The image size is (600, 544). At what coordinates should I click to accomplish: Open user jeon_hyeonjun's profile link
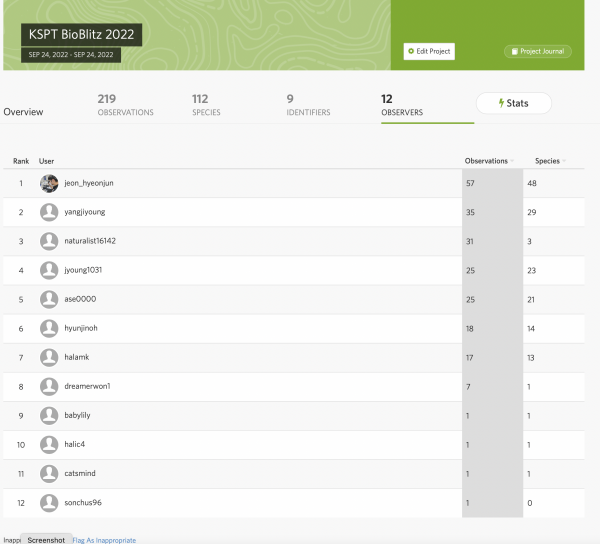click(89, 183)
